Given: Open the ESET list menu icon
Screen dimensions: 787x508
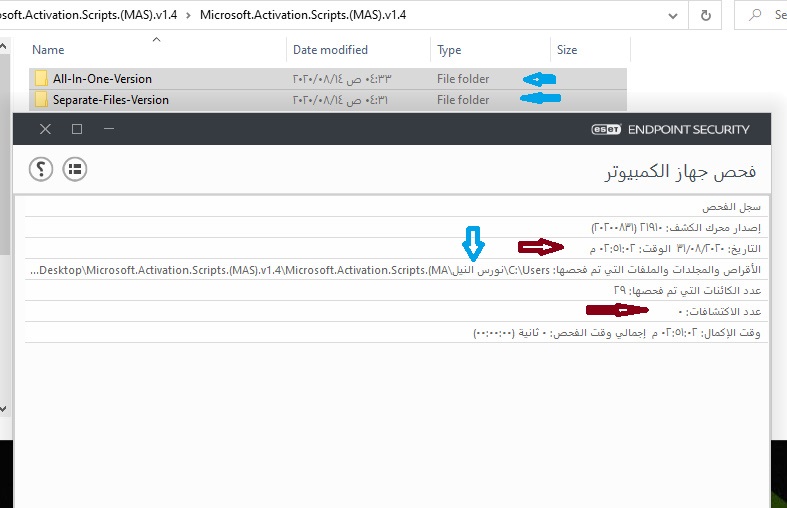Looking at the screenshot, I should [x=74, y=169].
